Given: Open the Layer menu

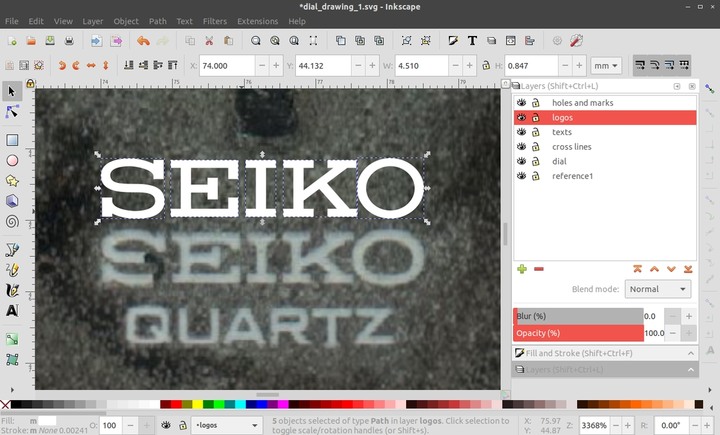Looking at the screenshot, I should (93, 21).
